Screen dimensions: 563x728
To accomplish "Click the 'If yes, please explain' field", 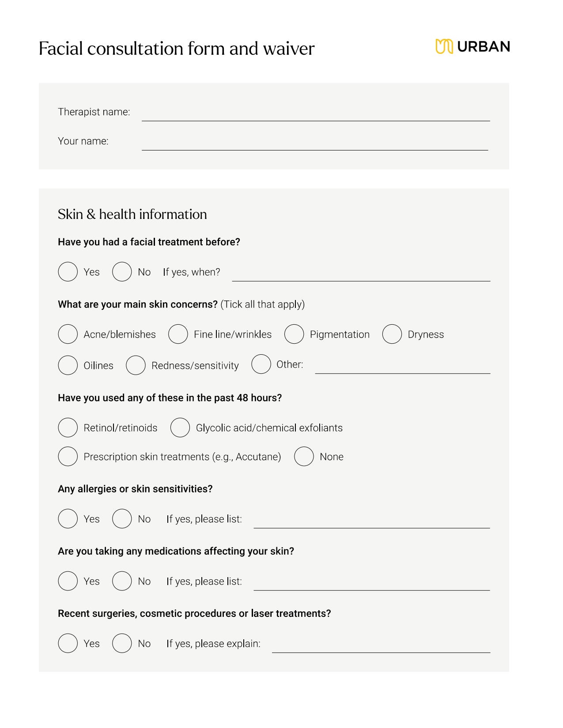I will pos(381,645).
